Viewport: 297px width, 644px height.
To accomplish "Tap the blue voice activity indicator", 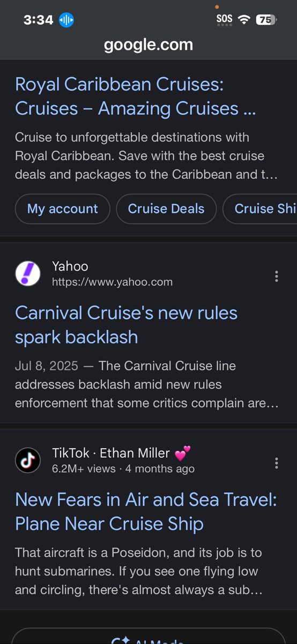I will pos(66,20).
